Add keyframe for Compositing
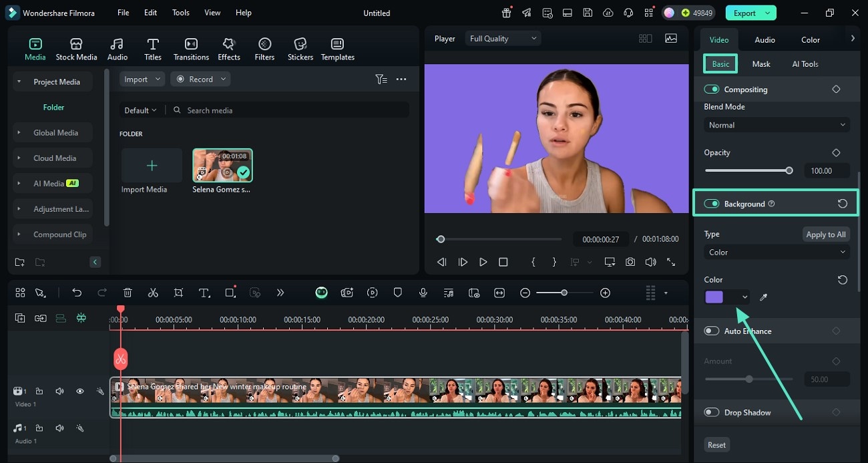The height and width of the screenshot is (463, 868). tap(836, 90)
